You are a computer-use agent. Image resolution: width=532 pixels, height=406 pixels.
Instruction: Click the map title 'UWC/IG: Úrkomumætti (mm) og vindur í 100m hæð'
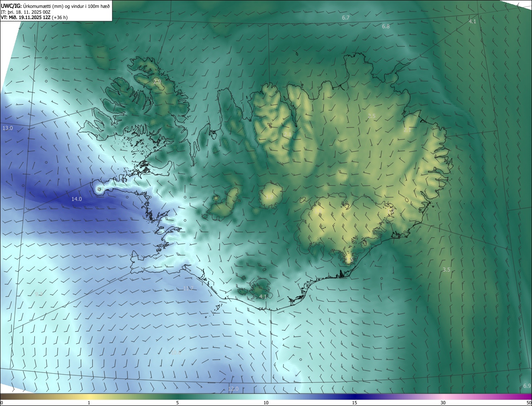pos(55,6)
